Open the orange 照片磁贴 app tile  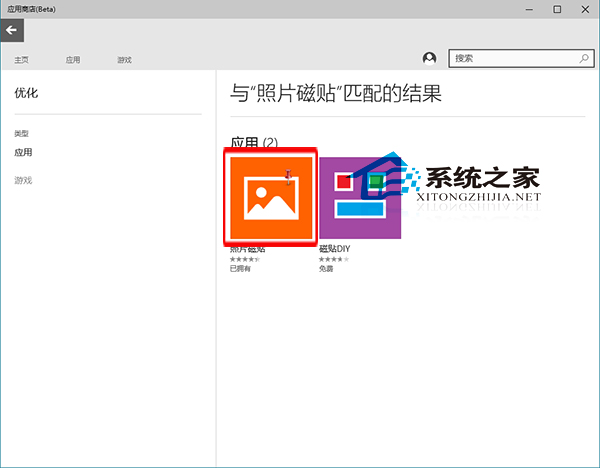(271, 197)
